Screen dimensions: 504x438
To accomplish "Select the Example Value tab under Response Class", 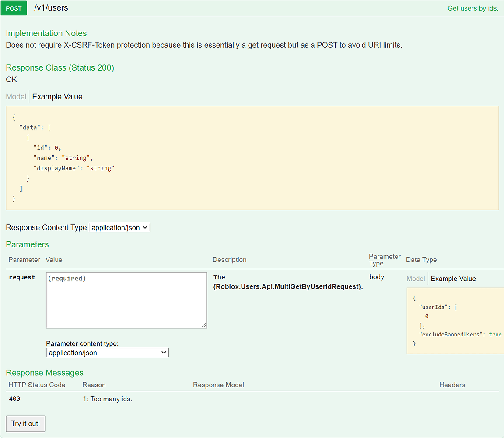I will point(57,96).
